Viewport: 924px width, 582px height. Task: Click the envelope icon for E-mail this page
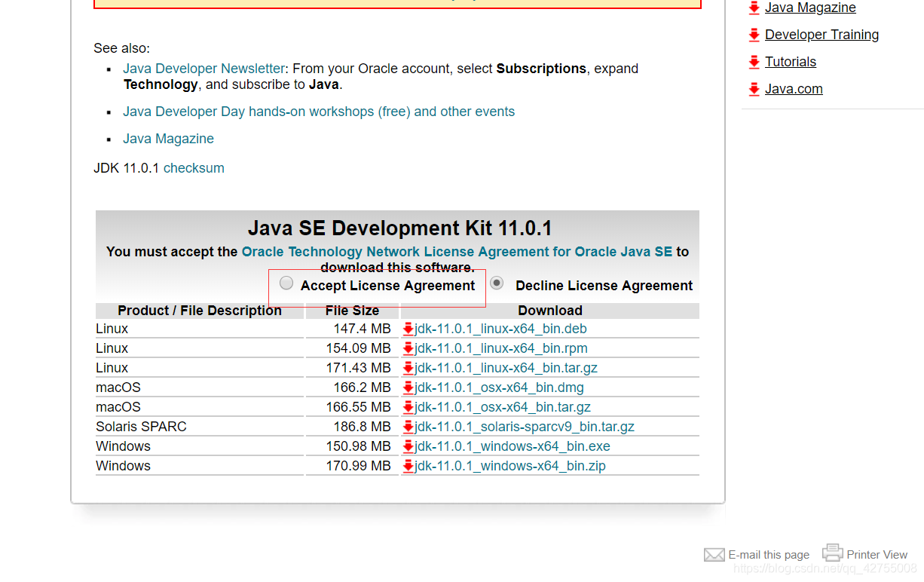[714, 555]
